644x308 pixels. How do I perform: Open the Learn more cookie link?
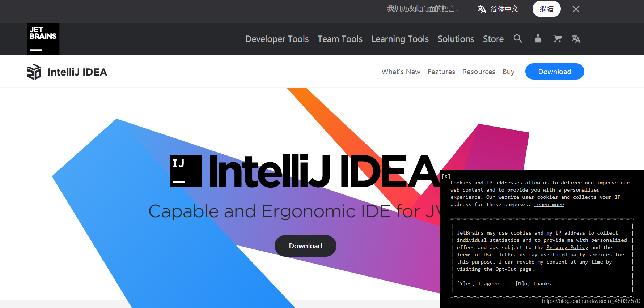pos(549,205)
